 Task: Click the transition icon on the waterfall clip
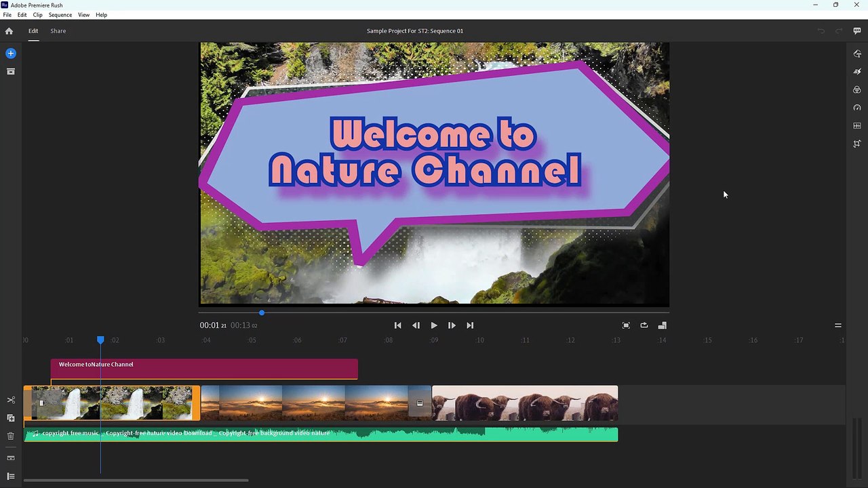click(42, 403)
